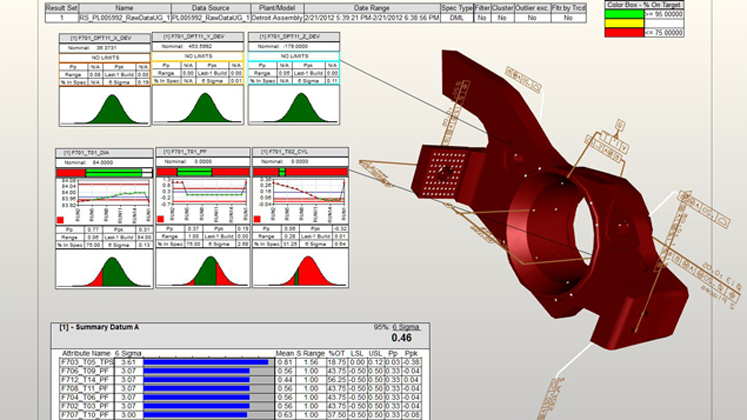This screenshot has height=420, width=747.
Task: Click the Result Set column header
Action: (62, 8)
